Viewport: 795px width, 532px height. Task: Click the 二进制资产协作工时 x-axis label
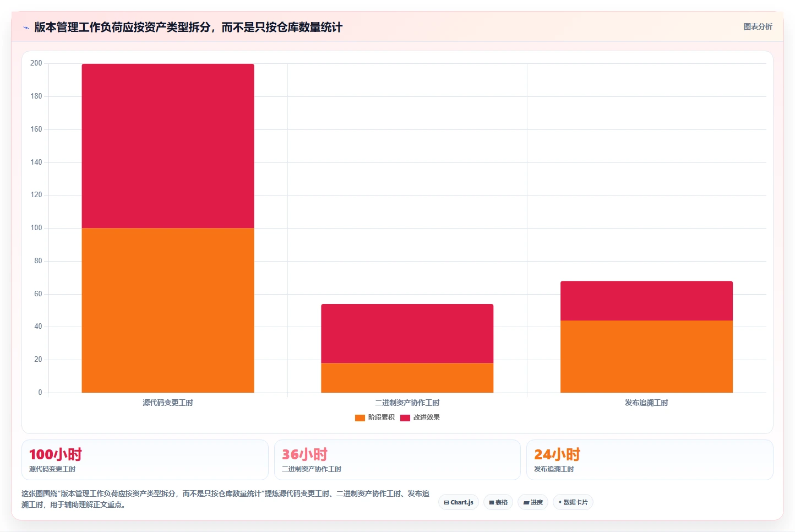pos(407,403)
